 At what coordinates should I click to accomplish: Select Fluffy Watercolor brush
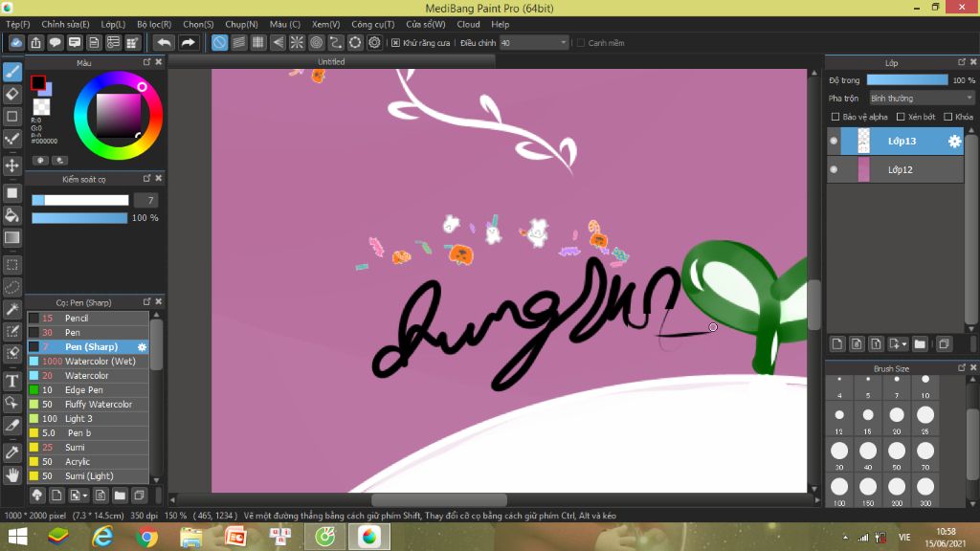pos(88,405)
